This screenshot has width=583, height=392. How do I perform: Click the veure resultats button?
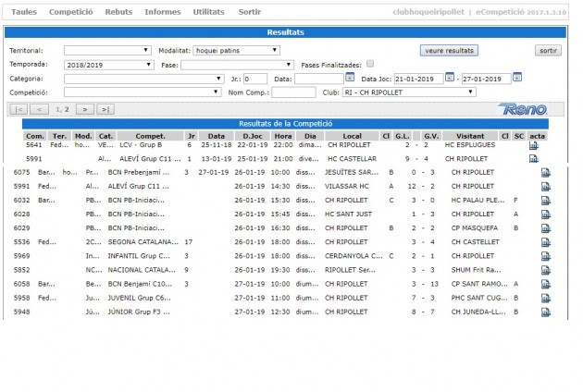pyautogui.click(x=449, y=51)
